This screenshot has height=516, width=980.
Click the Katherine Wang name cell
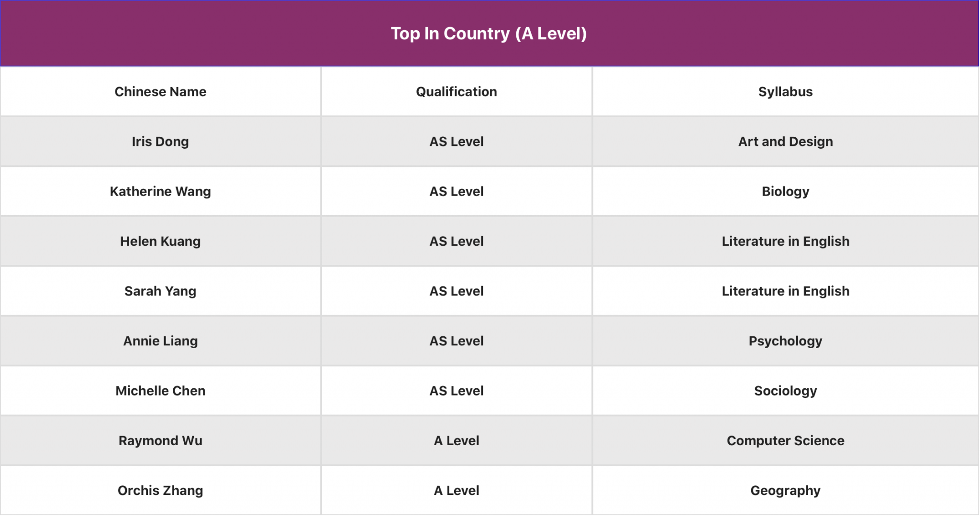click(160, 191)
